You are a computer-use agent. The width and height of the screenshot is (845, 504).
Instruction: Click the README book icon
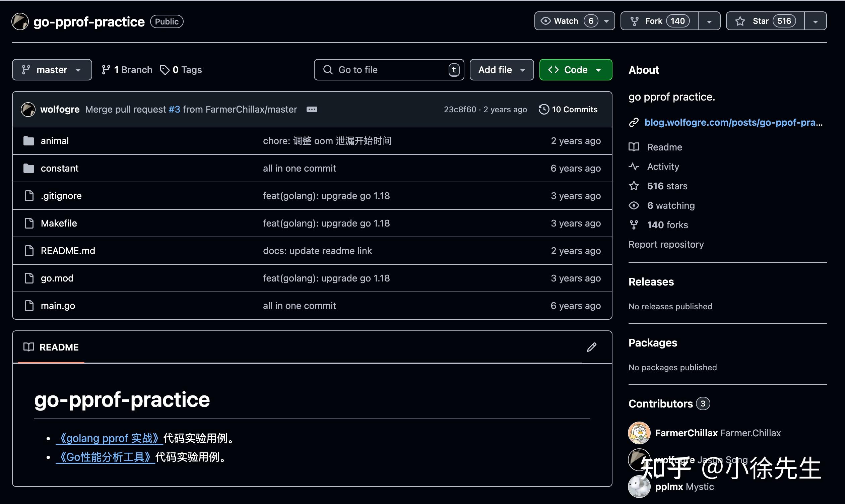[x=28, y=347]
